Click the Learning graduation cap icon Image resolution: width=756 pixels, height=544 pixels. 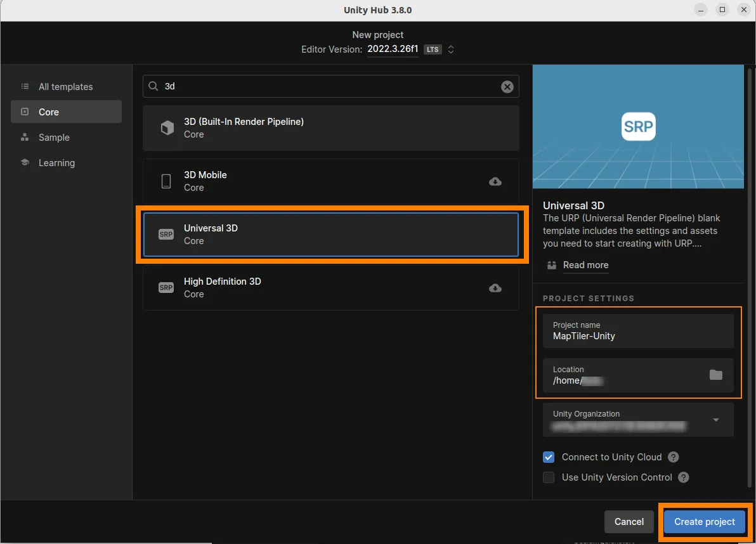coord(25,162)
